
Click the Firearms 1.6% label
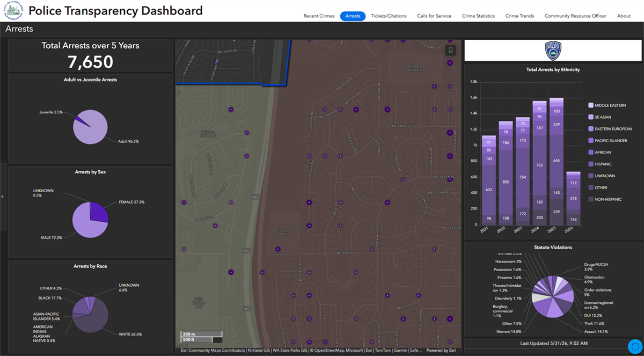509,278
